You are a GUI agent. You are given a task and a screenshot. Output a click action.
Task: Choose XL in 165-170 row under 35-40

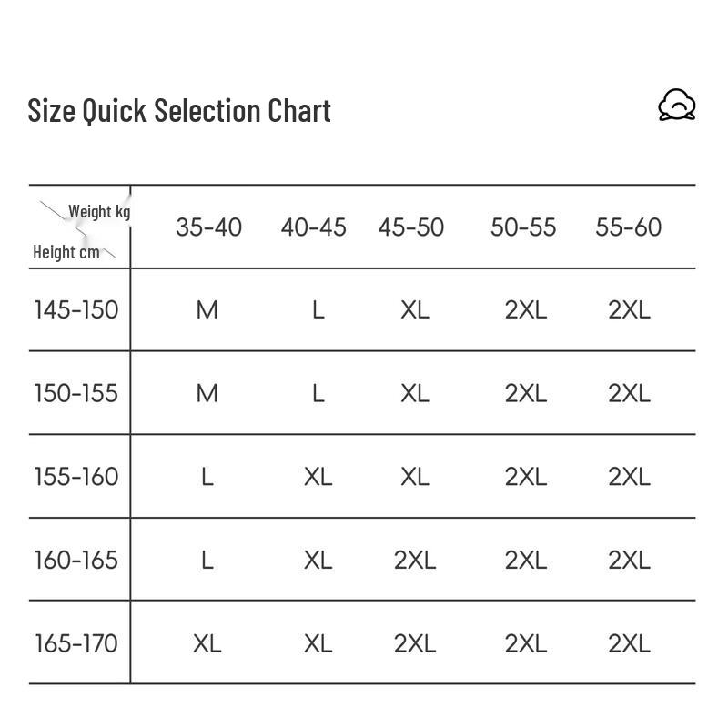(x=207, y=644)
